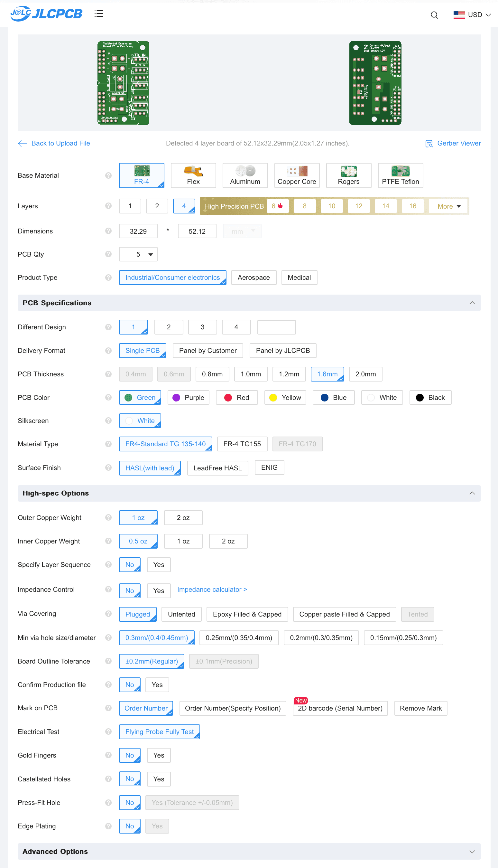
Task: Click the help icon beside PCB Qty
Action: tap(108, 254)
